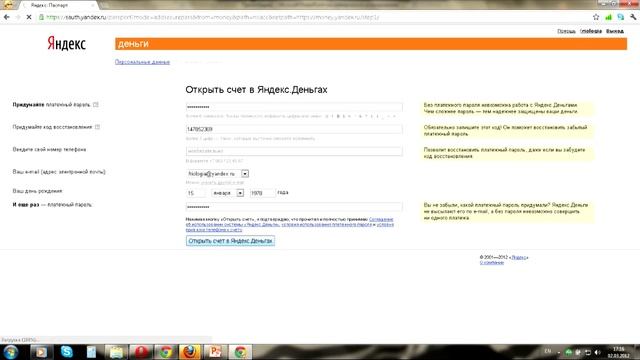Click the help icon beside платежный пароль label
The height and width of the screenshot is (360, 640).
[96, 104]
